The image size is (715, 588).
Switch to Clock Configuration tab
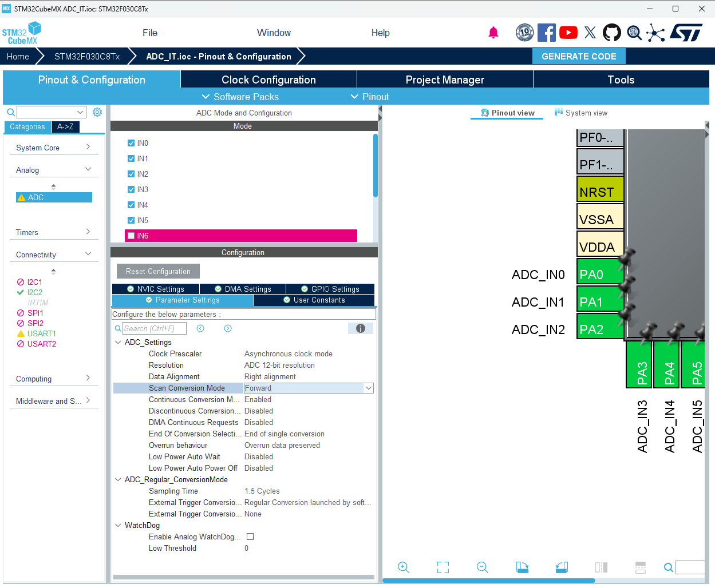(x=268, y=80)
